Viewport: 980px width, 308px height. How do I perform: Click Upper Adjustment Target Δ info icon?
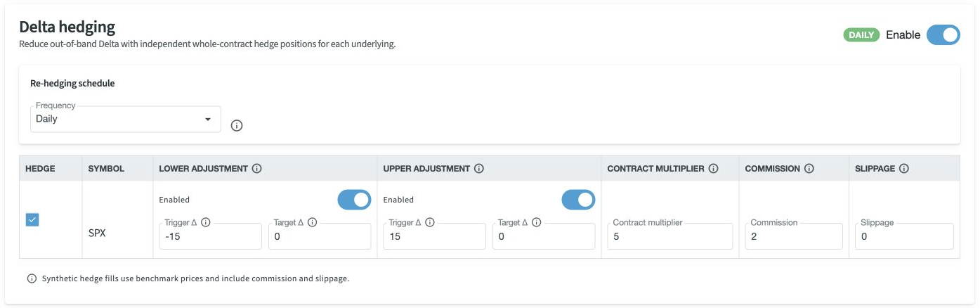tap(537, 222)
